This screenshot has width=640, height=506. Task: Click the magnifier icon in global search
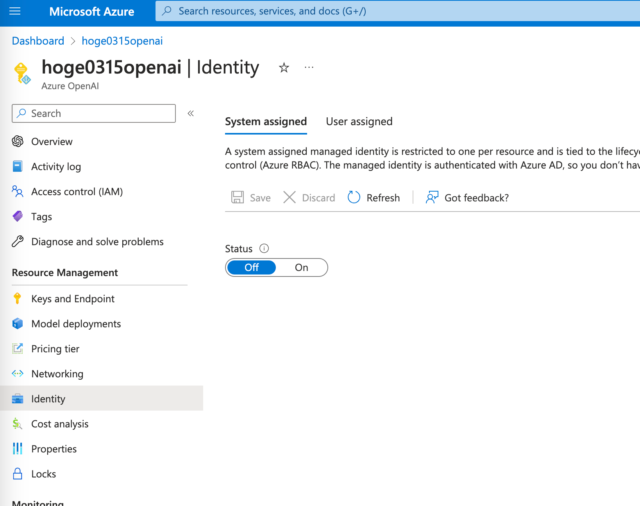(x=167, y=11)
